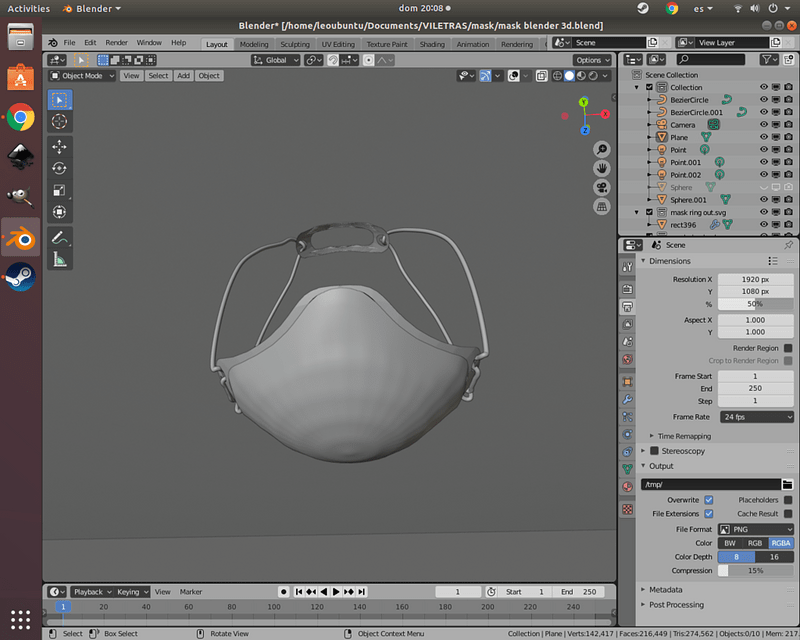Open the Render properties tab

pyautogui.click(x=628, y=289)
